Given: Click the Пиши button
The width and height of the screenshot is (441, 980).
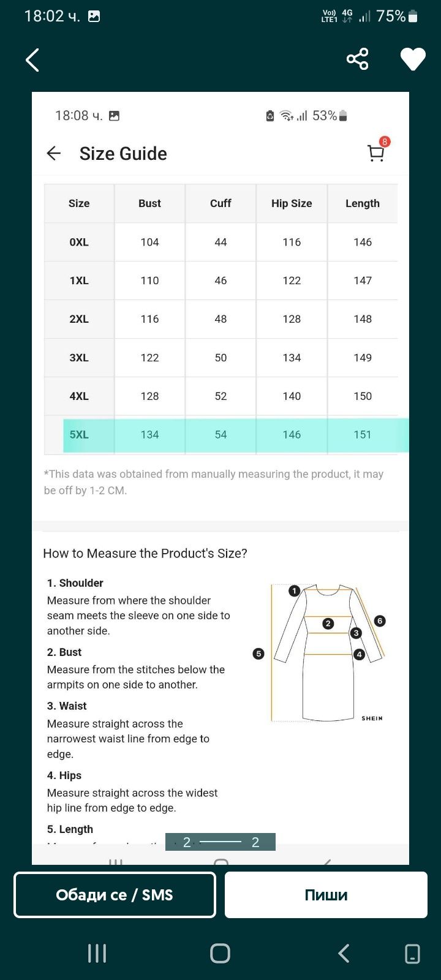Looking at the screenshot, I should 326,895.
